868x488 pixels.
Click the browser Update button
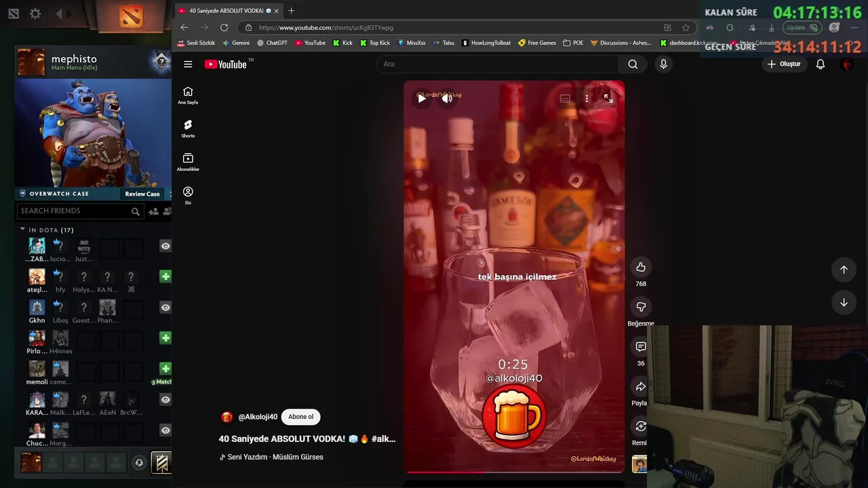[802, 28]
